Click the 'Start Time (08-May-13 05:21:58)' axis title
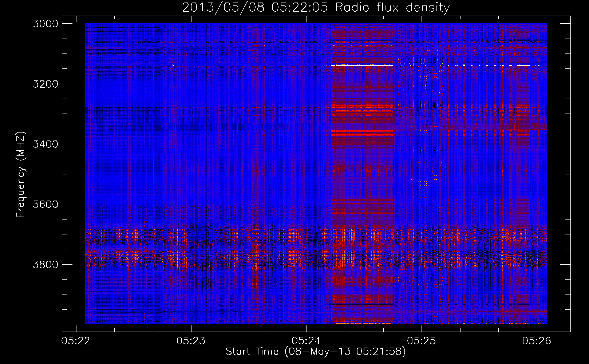This screenshot has width=589, height=364. coord(316,352)
